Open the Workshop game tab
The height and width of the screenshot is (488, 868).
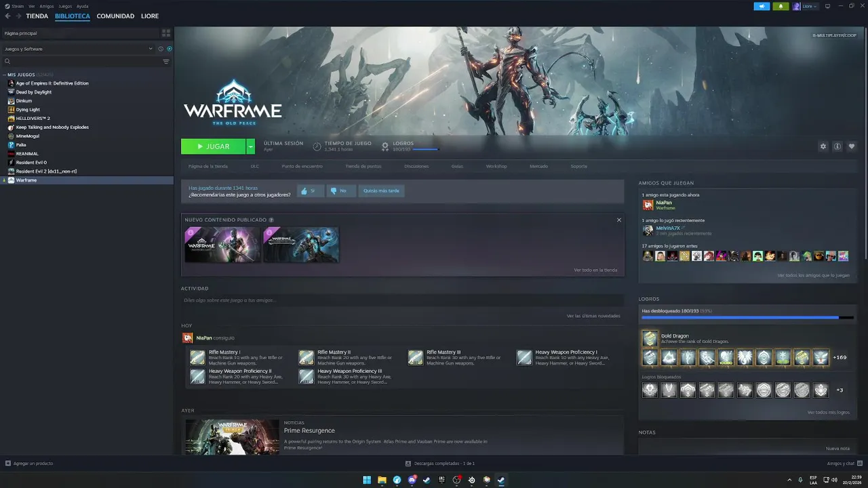(x=496, y=166)
